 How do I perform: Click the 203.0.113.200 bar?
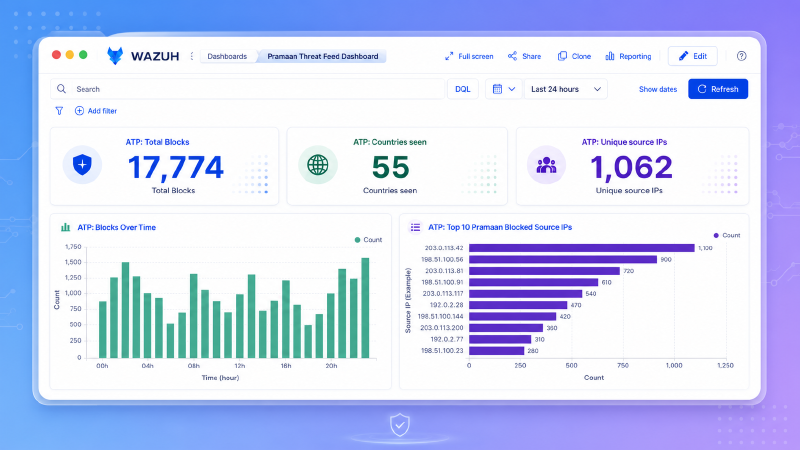[x=506, y=328]
